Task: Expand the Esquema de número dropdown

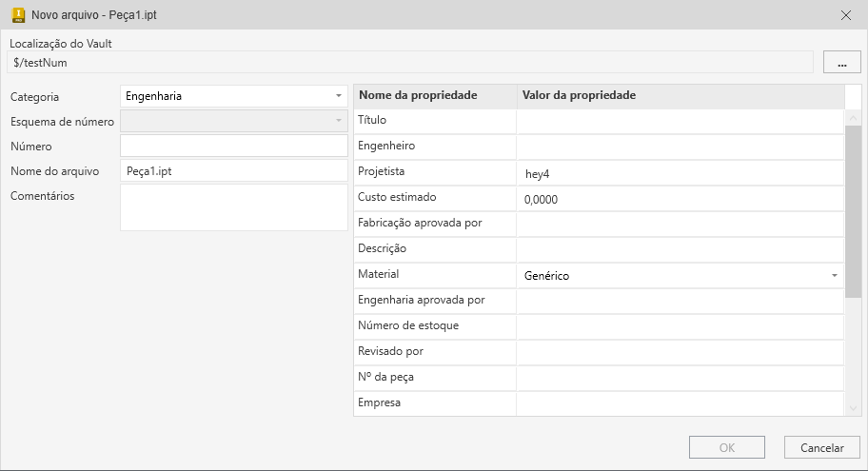Action: click(x=338, y=121)
